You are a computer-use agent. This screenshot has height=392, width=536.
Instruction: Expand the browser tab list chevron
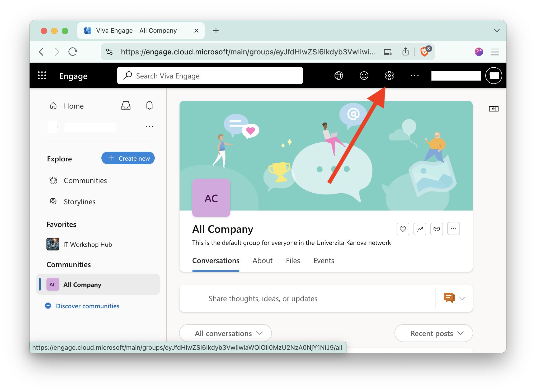(497, 31)
